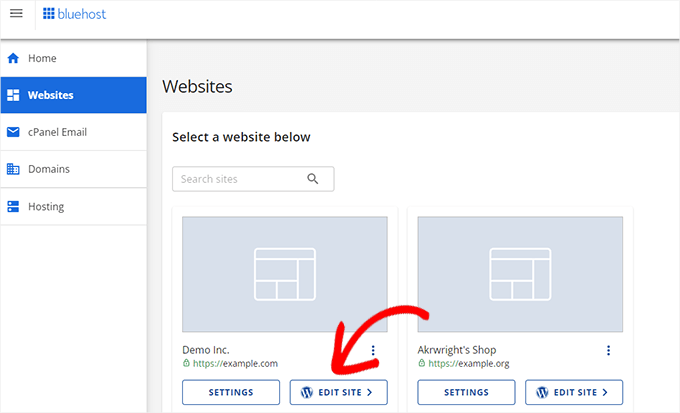Click the search magnifier icon

click(x=313, y=179)
